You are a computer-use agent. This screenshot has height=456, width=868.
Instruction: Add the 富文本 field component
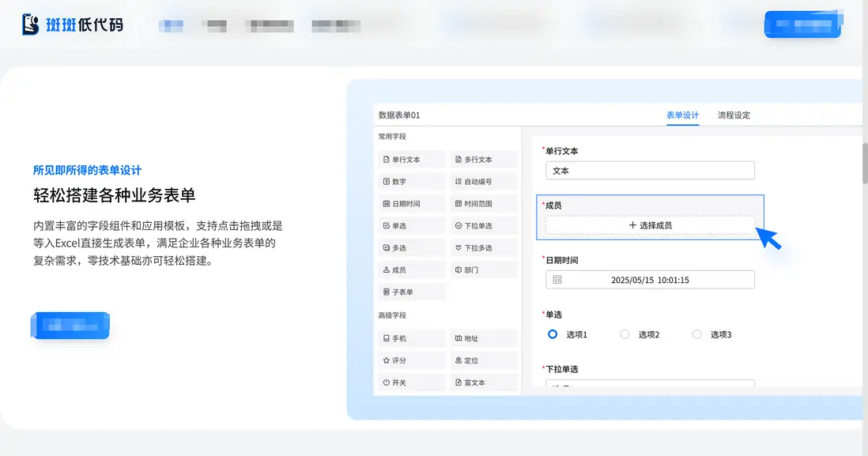(484, 382)
